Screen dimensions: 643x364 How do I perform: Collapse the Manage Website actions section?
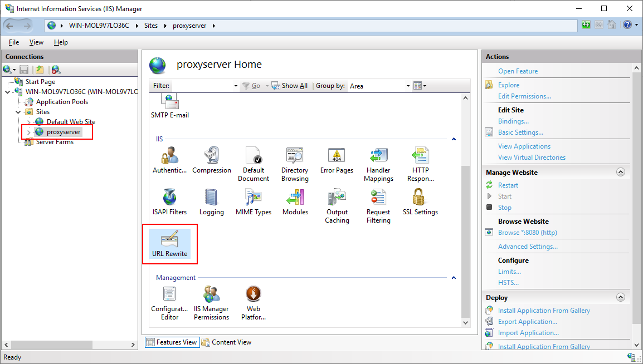(621, 173)
